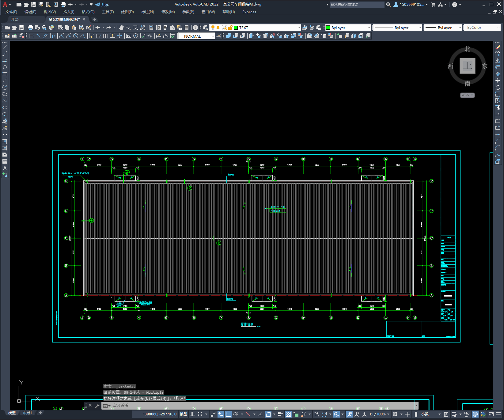
Task: Open the 文件(F) menu
Action: [x=11, y=12]
